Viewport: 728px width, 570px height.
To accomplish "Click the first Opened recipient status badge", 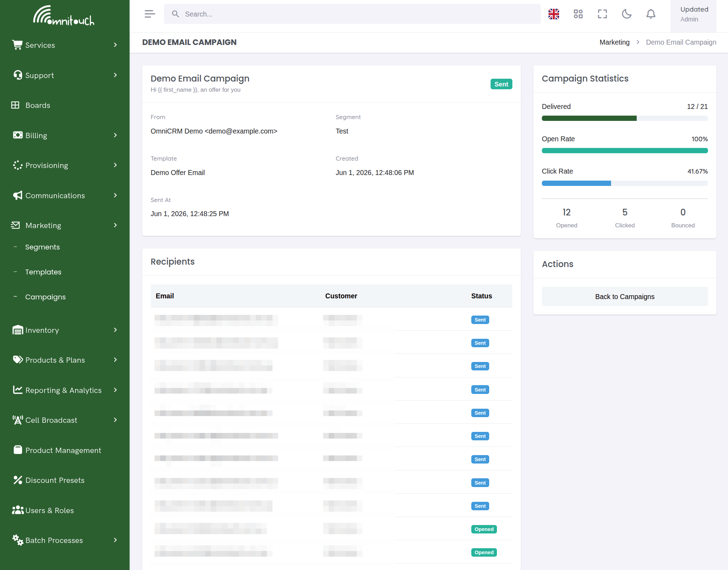I will click(484, 529).
